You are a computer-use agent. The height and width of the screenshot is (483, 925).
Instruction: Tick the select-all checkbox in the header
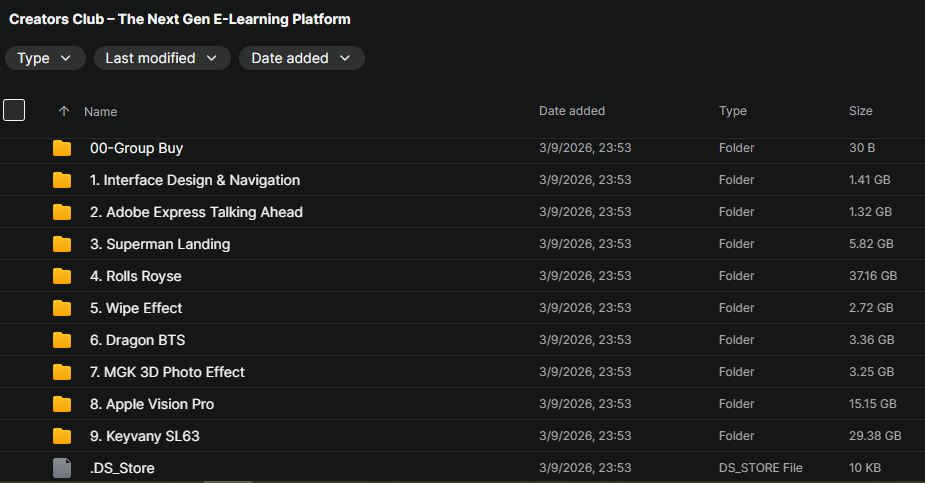click(14, 110)
